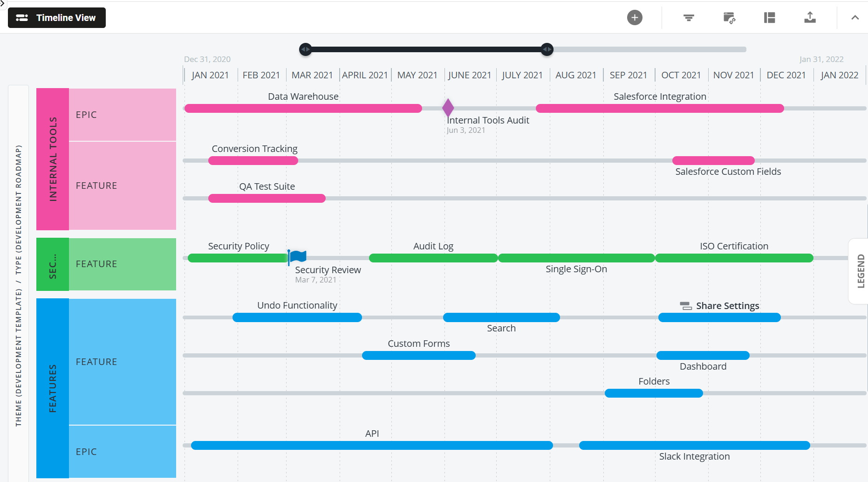
Task: Click the icon beside Share Settings
Action: (685, 305)
